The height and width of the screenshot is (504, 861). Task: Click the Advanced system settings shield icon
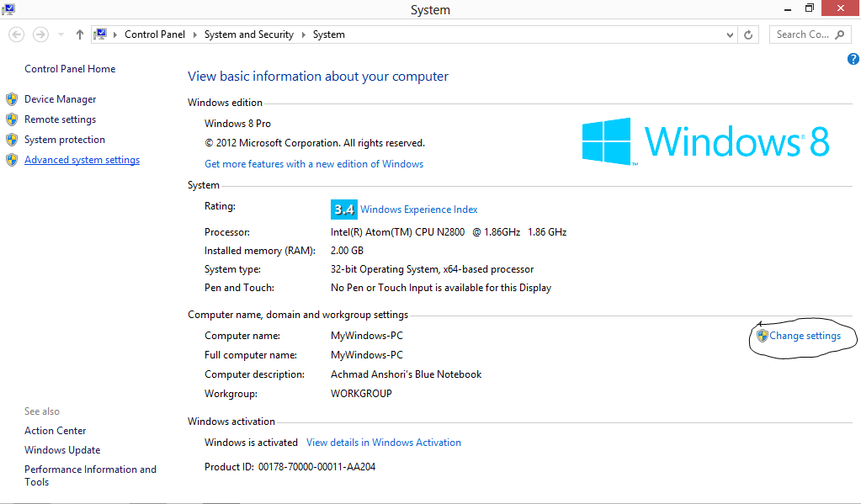(12, 160)
